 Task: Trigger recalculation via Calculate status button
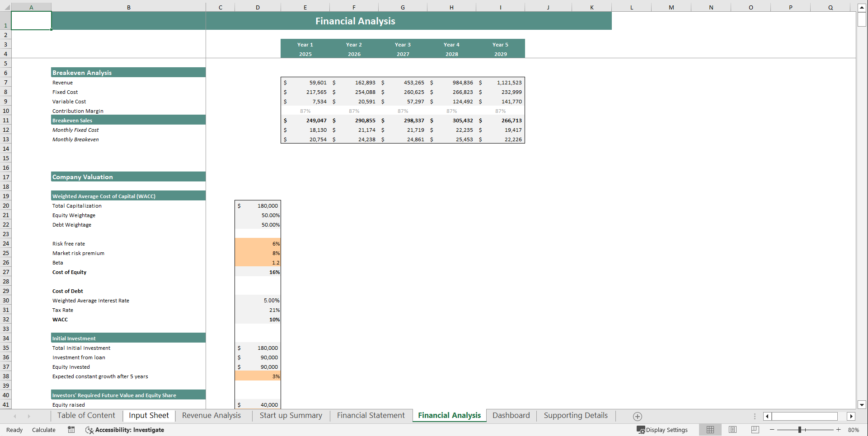pyautogui.click(x=43, y=430)
